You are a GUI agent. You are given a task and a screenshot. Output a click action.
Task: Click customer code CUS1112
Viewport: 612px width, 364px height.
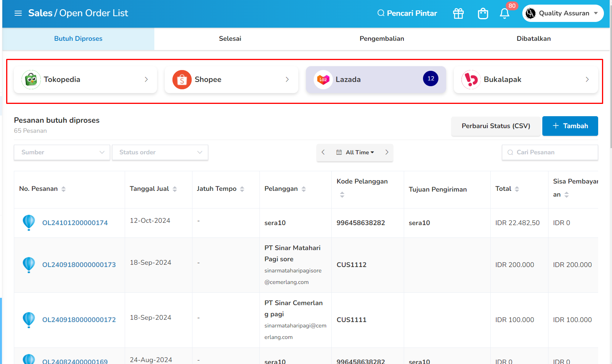click(351, 265)
